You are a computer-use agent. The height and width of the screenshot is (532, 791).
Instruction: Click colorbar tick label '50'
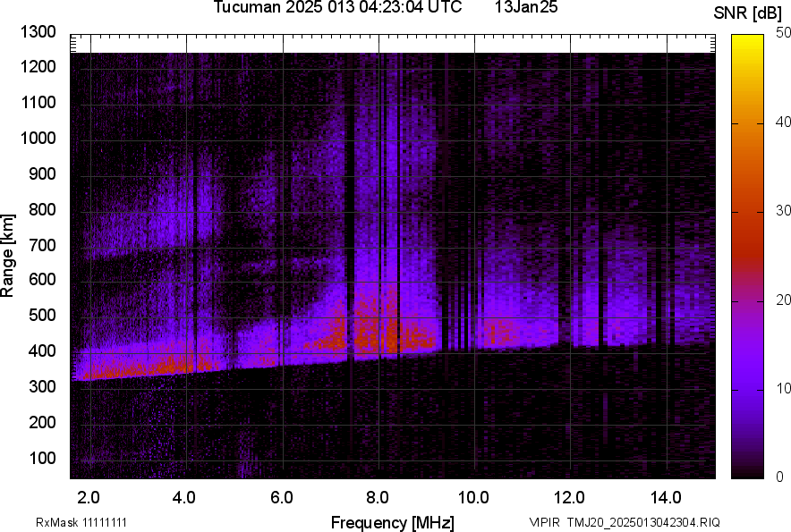point(783,33)
